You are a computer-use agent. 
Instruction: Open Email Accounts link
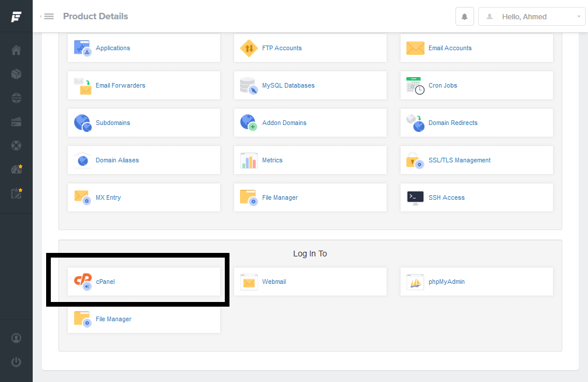[450, 48]
